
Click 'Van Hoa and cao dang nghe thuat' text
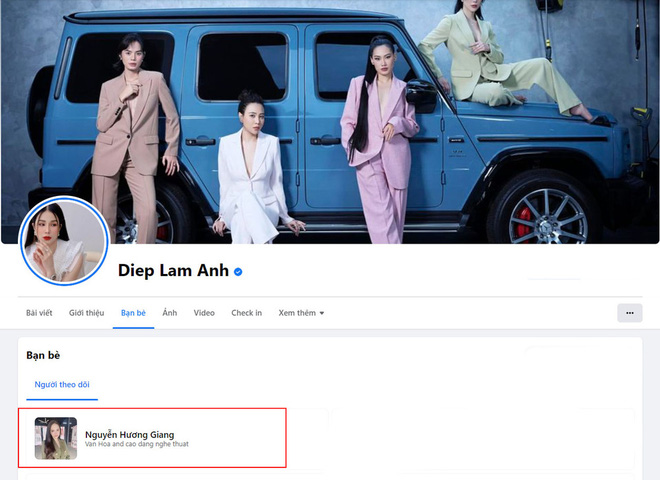point(137,444)
